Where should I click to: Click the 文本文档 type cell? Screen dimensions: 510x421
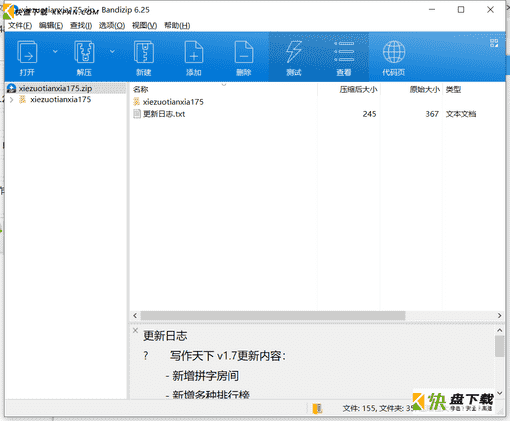461,114
